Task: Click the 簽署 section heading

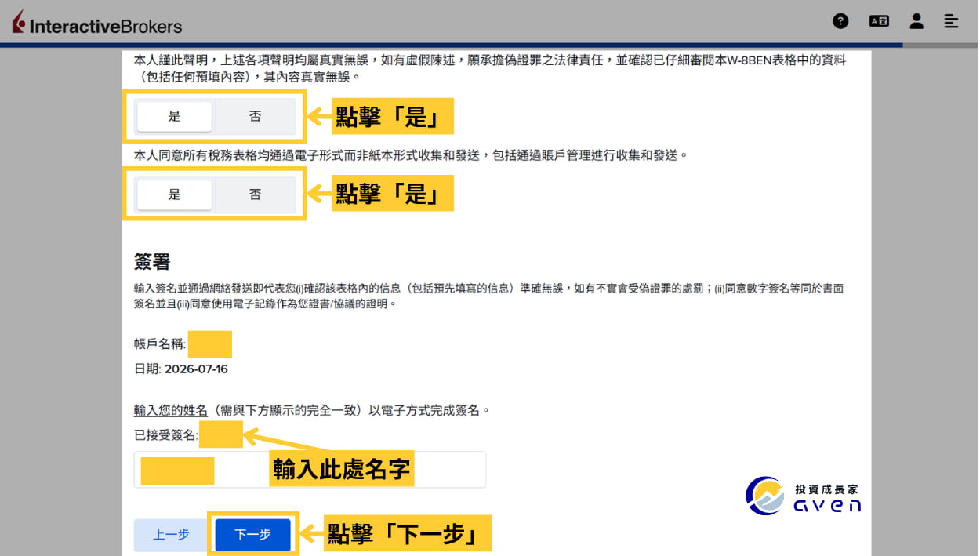Action: (152, 261)
